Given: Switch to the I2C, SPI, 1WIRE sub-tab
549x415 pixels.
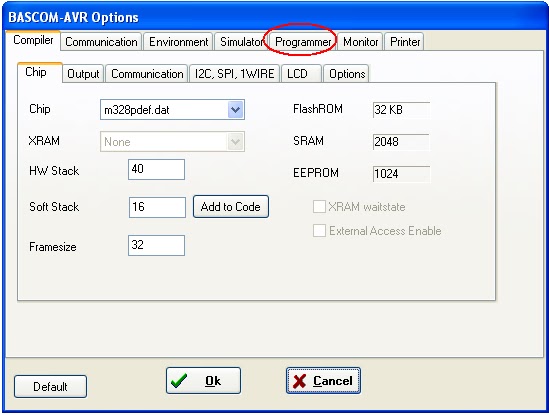Looking at the screenshot, I should point(234,74).
